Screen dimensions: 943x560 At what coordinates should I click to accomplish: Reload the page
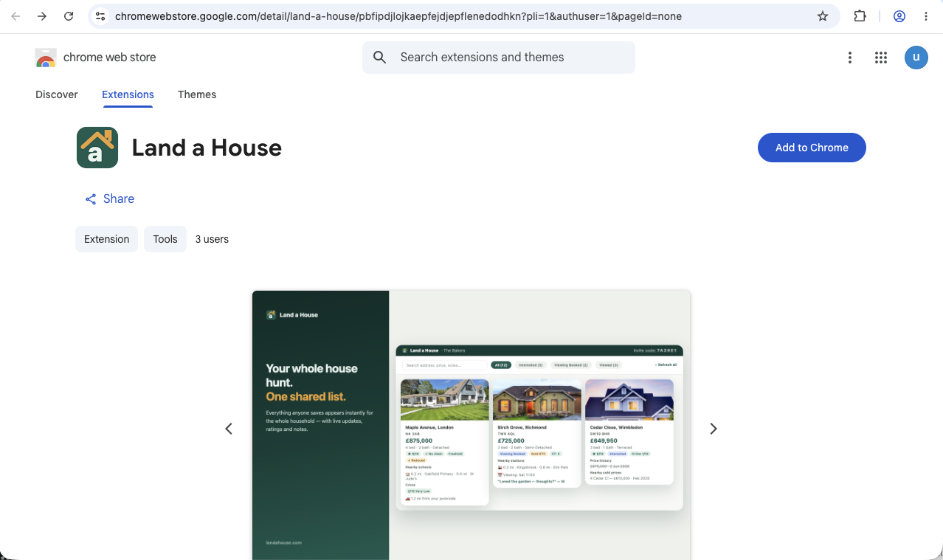click(69, 16)
